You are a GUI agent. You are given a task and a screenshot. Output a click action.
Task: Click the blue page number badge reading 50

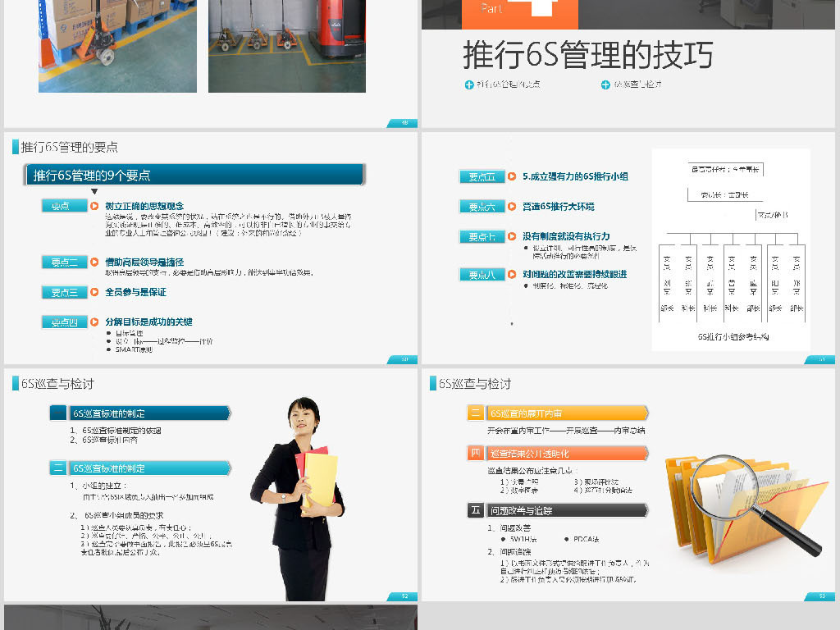tap(404, 358)
